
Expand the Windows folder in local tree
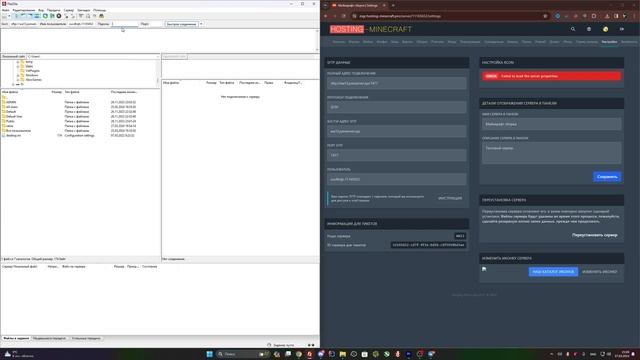(x=18, y=75)
